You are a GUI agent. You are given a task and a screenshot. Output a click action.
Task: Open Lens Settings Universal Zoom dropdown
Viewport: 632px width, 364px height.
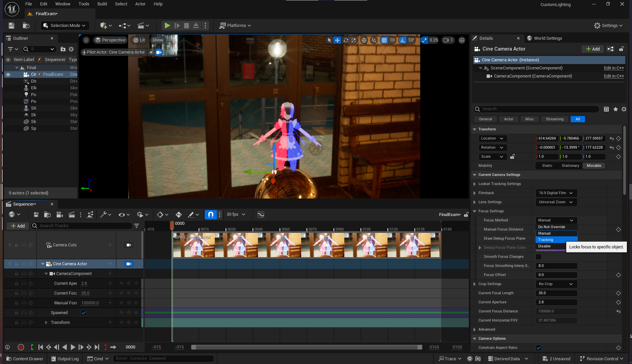pyautogui.click(x=556, y=202)
